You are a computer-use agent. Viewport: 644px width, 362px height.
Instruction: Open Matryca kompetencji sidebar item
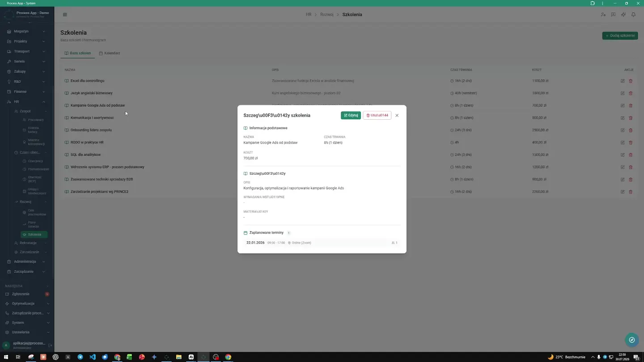[34, 142]
